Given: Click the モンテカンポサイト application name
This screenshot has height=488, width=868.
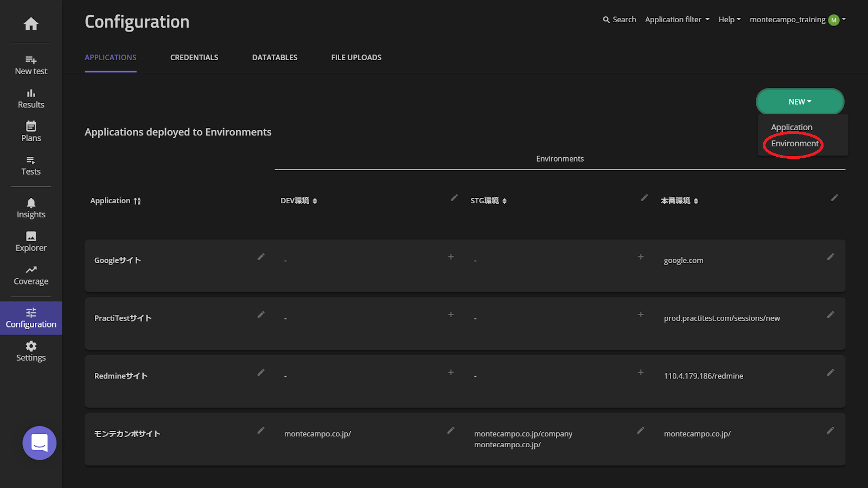Looking at the screenshot, I should (x=127, y=434).
